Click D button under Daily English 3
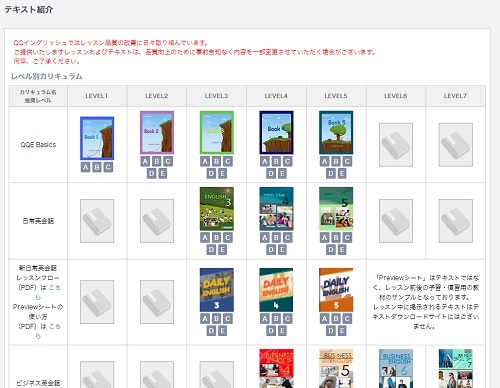 211,330
